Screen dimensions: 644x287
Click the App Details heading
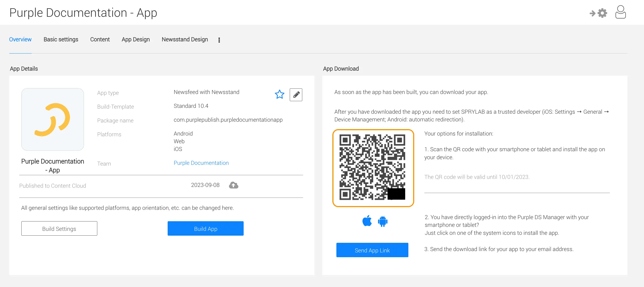pos(24,69)
